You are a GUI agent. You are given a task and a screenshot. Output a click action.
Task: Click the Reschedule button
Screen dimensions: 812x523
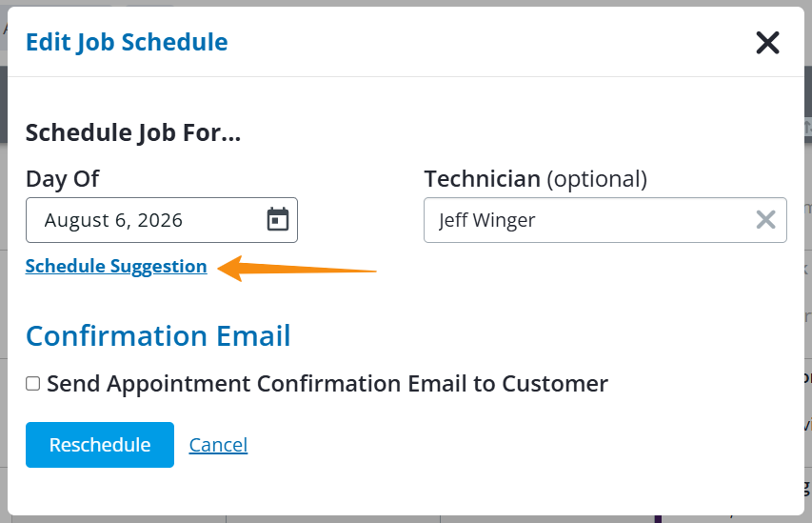[x=100, y=445]
